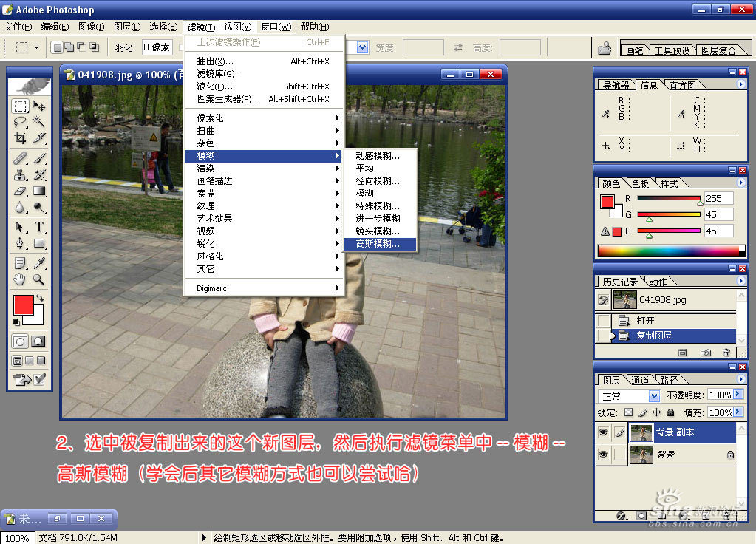Open the Layers panel options menu
The image size is (756, 544).
741,379
